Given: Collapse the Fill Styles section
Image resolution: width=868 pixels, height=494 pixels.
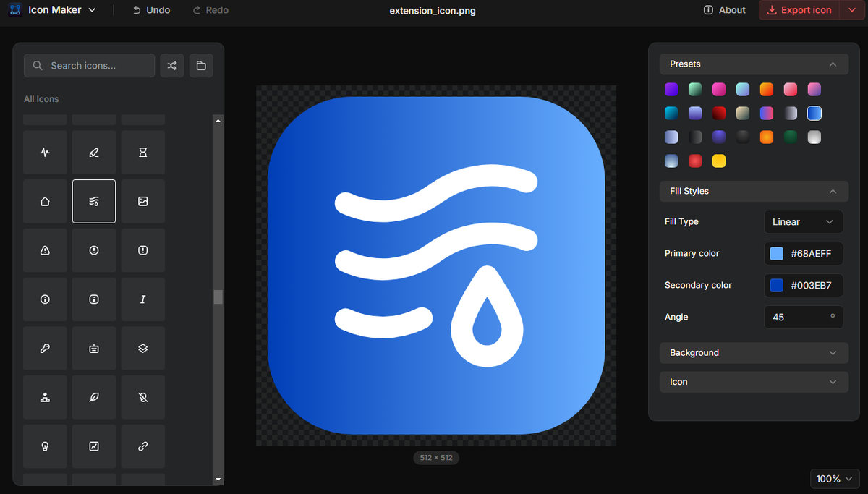Looking at the screenshot, I should (754, 191).
